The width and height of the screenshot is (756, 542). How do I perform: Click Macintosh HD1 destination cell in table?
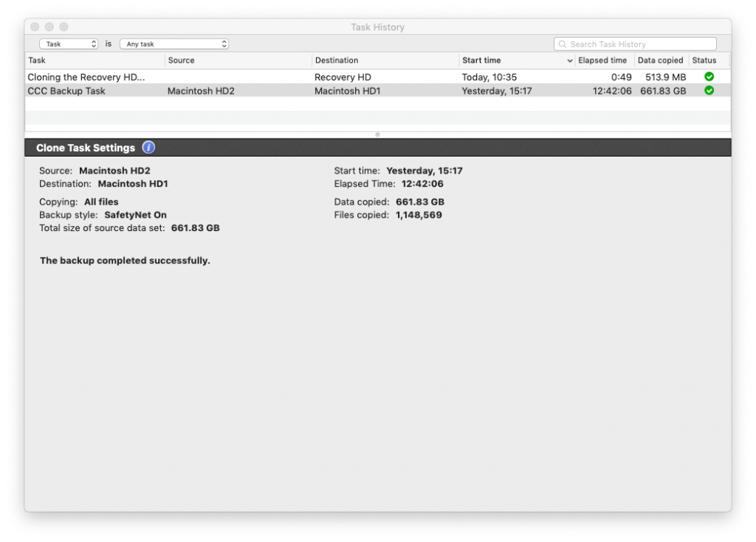point(348,91)
